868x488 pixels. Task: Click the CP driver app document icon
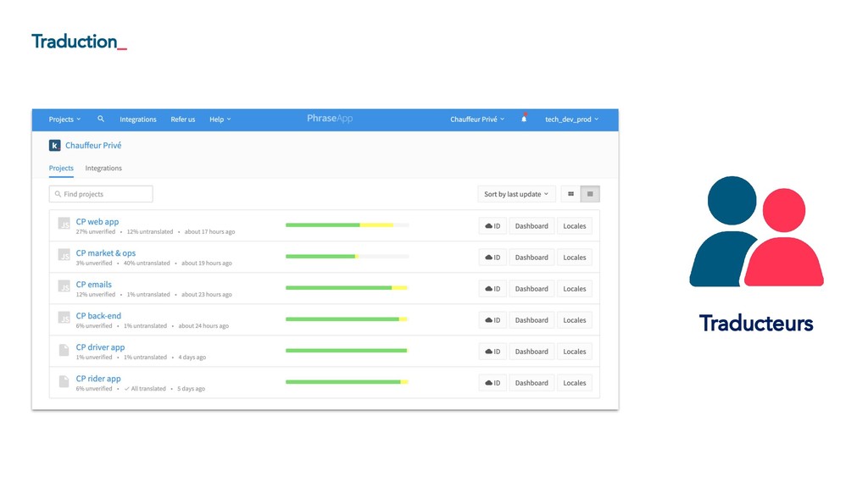[x=64, y=350]
